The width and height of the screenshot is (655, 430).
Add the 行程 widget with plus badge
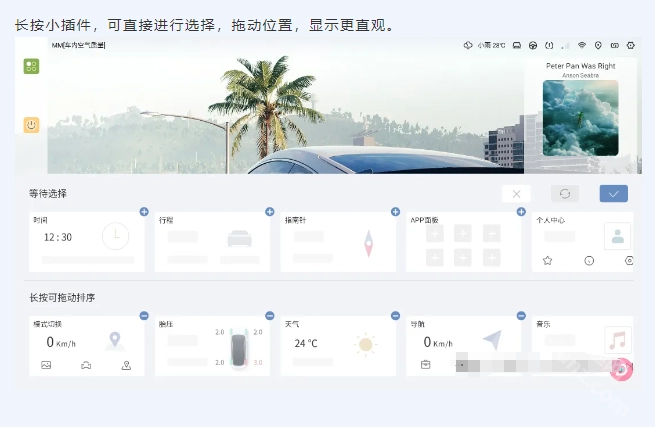click(x=269, y=212)
